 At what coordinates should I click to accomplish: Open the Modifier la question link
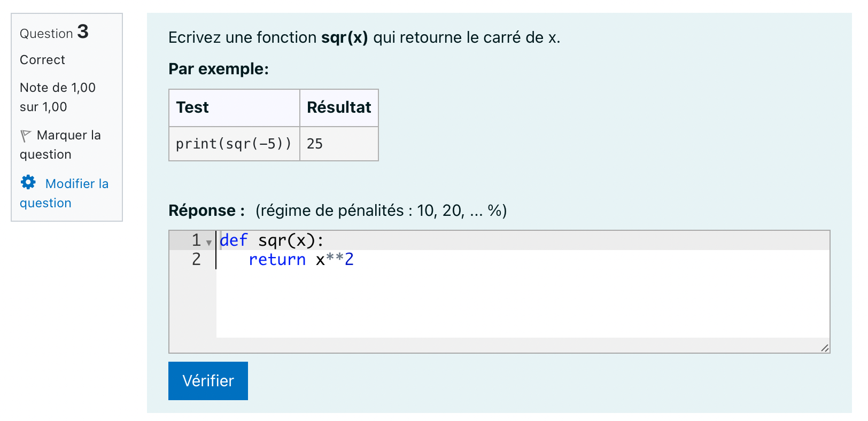(x=64, y=193)
